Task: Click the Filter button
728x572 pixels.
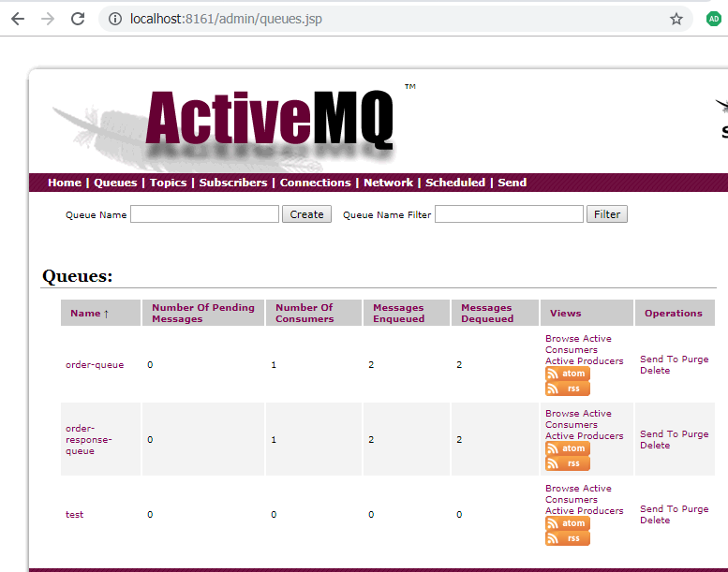Action: point(607,214)
